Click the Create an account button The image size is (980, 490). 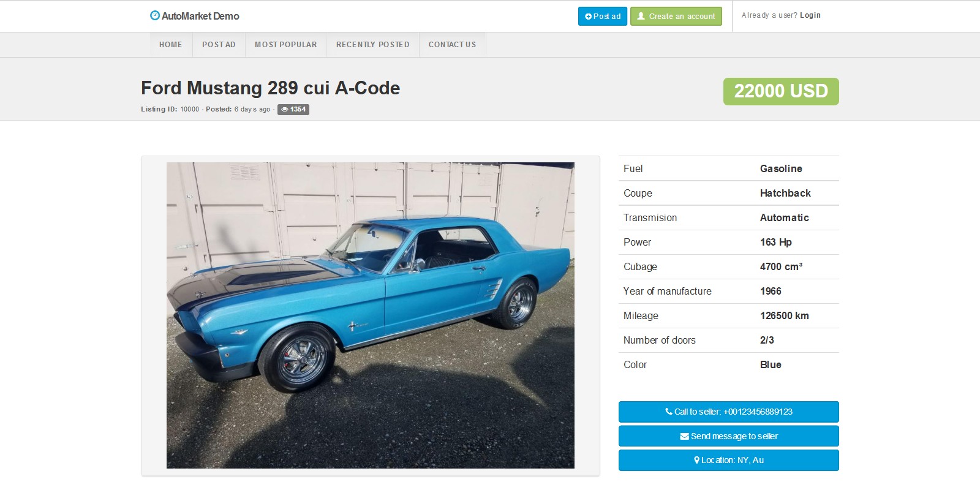point(676,17)
